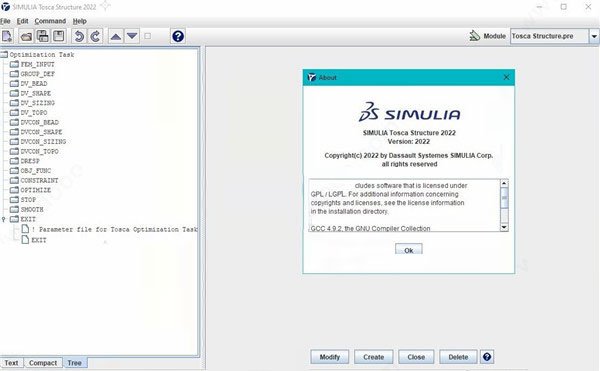Click the Tosca Structure.pre module field
600x371 pixels.
coord(549,36)
